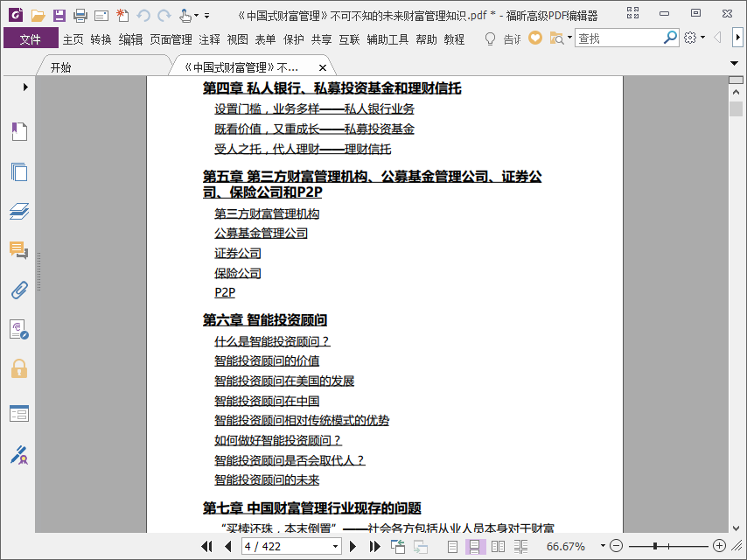The width and height of the screenshot is (747, 560).
Task: Click the light bulb tell-me icon
Action: click(490, 38)
